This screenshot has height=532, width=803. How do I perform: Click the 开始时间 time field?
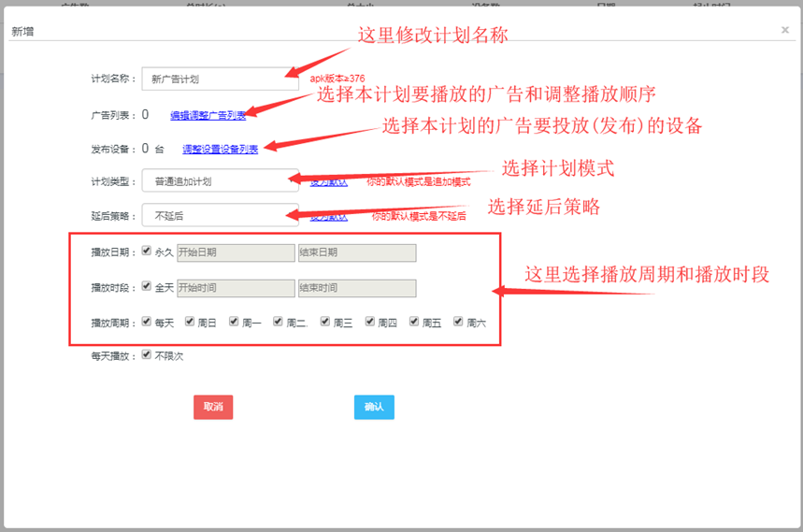point(235,288)
